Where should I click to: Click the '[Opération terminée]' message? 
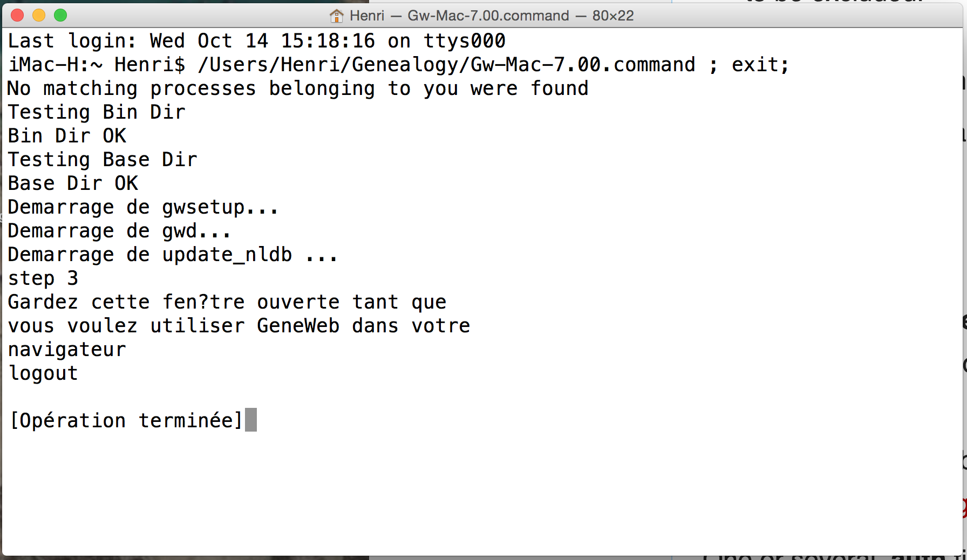[126, 420]
